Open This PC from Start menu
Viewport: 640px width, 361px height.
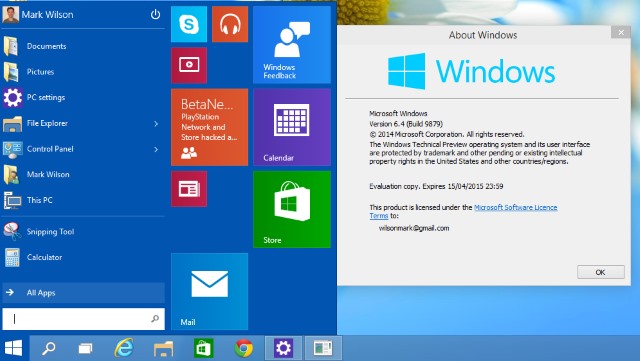(x=83, y=200)
